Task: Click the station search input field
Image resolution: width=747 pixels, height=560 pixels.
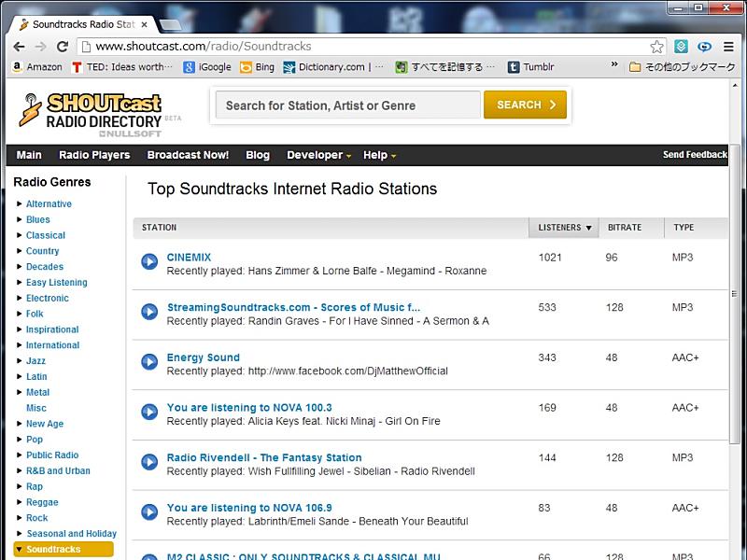Action: (x=347, y=105)
